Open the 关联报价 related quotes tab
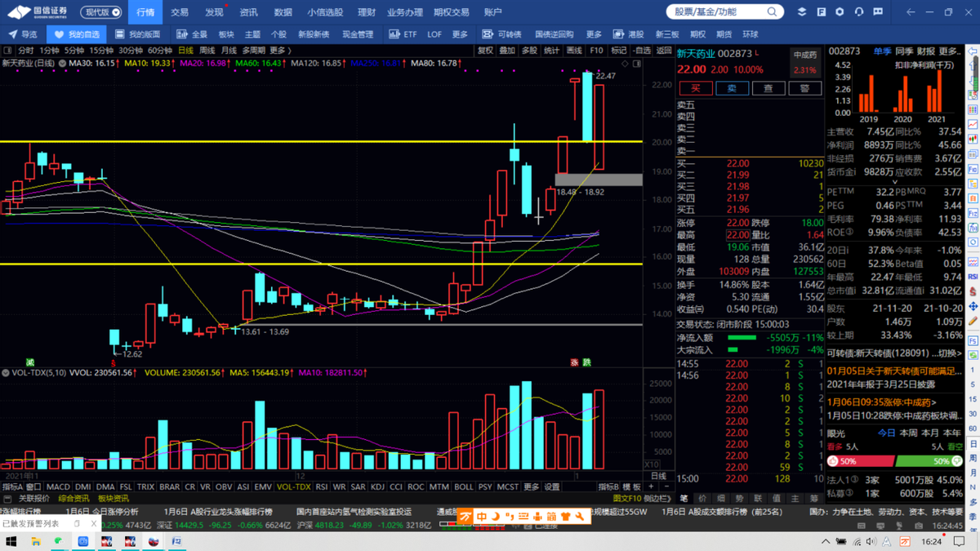 tap(33, 498)
